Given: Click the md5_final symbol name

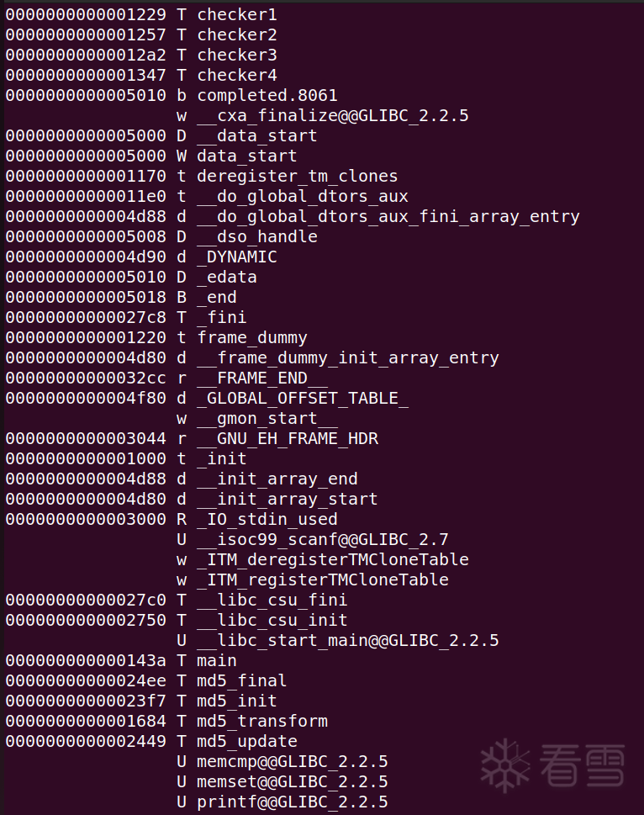Looking at the screenshot, I should [241, 680].
